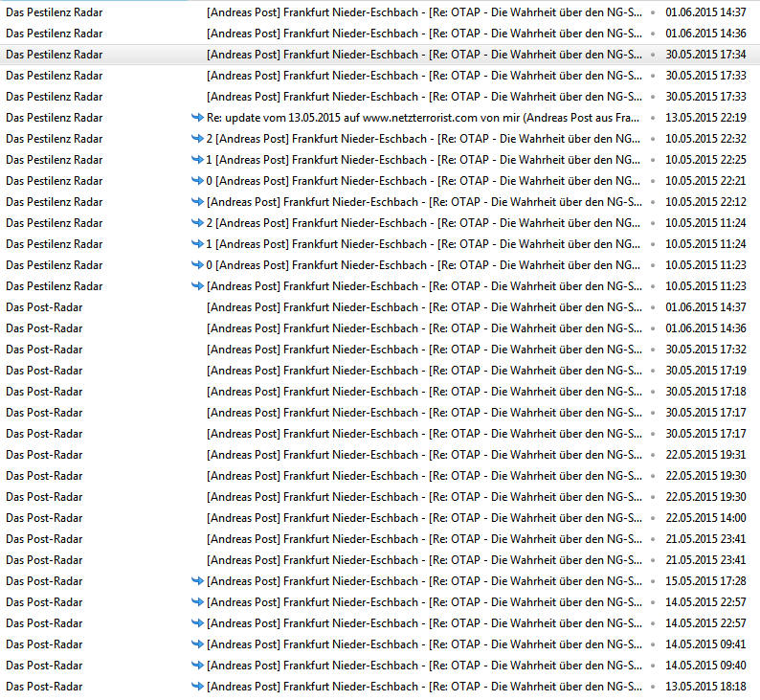
Task: Toggle status dot on Post-Radar 30.05.2015 17:32 row
Action: click(653, 350)
